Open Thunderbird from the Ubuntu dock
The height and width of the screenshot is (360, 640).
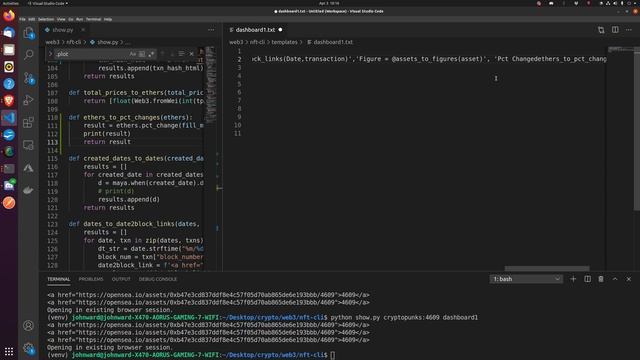click(x=9, y=33)
